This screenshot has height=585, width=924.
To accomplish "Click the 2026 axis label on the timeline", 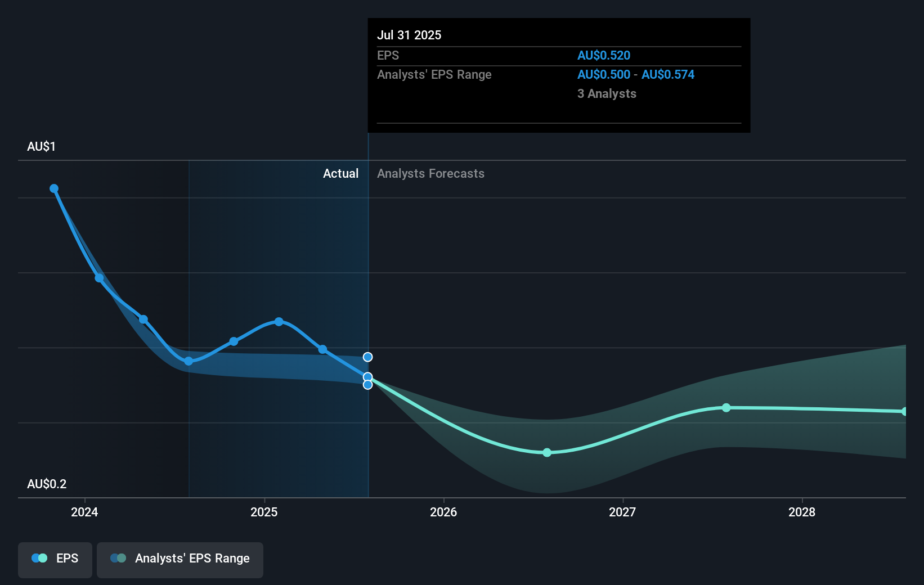I will tap(444, 512).
